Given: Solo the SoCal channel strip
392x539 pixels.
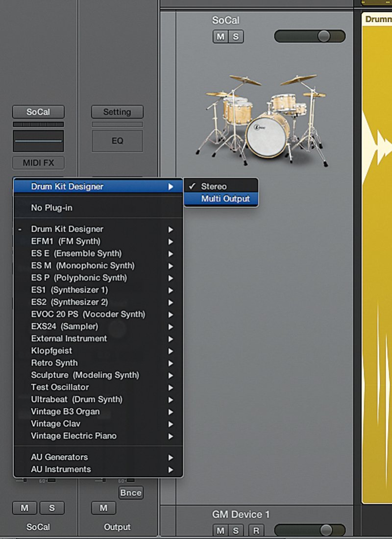Looking at the screenshot, I should tap(52, 508).
